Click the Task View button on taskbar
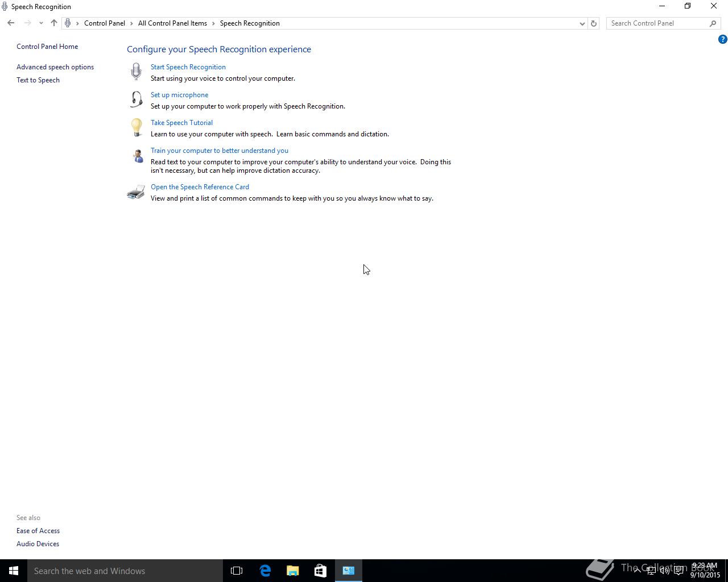The image size is (728, 582). (x=237, y=571)
